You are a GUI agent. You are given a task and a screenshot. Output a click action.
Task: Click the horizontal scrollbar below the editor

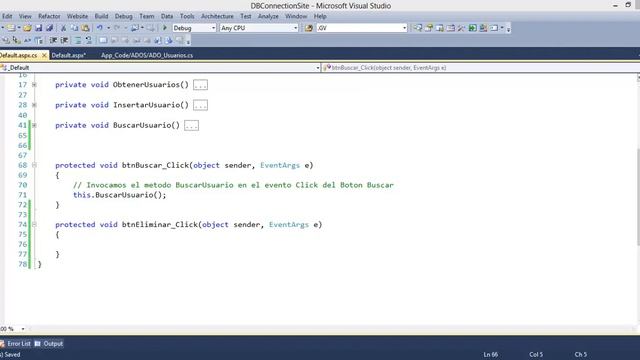pos(331,329)
